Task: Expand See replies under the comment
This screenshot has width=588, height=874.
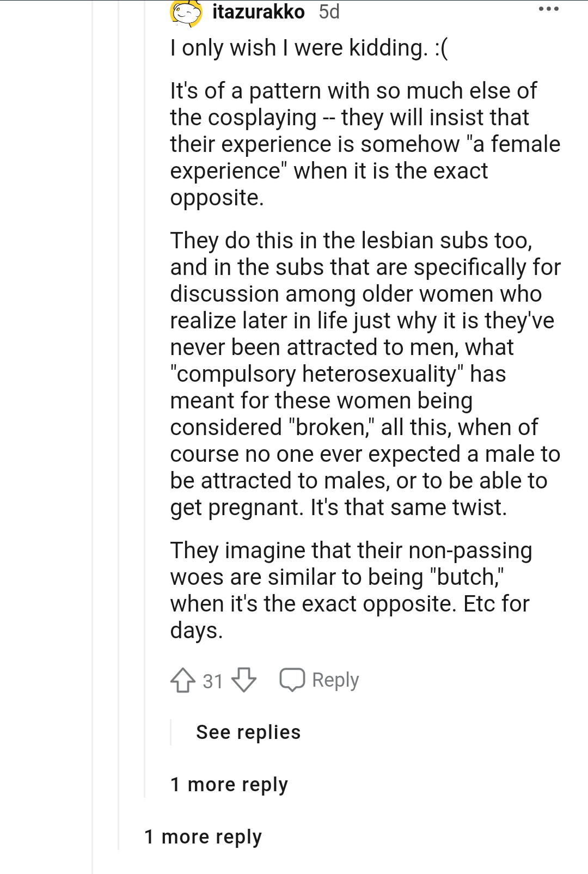Action: 248,732
